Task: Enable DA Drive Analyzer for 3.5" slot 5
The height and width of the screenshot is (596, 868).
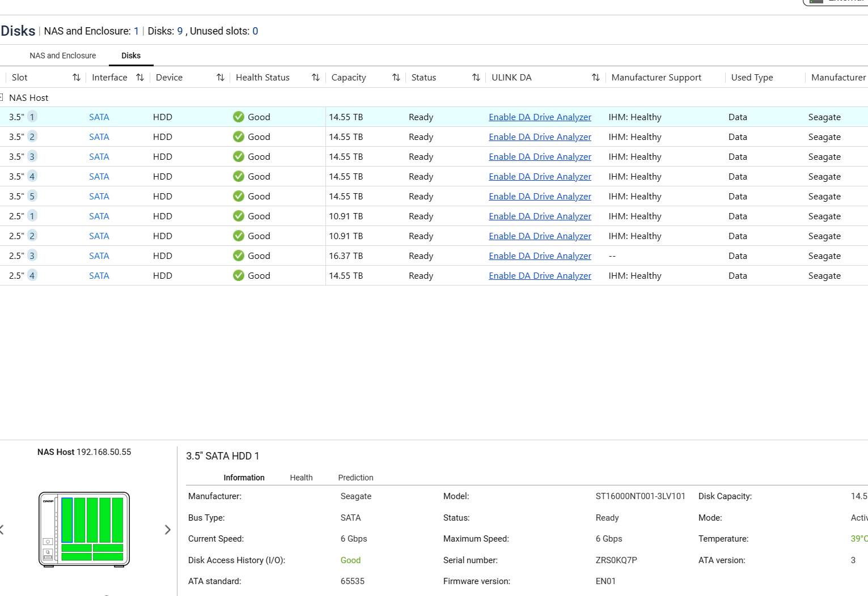Action: (x=540, y=197)
